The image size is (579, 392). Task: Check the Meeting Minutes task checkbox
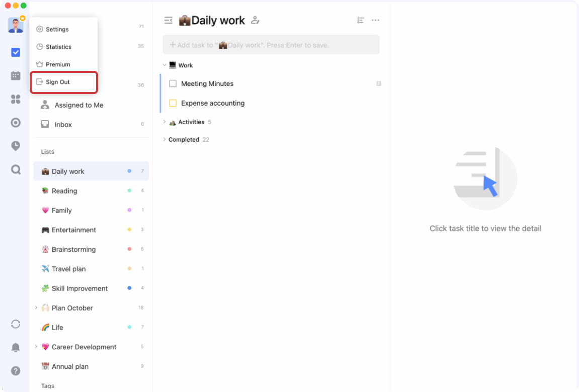click(x=173, y=84)
